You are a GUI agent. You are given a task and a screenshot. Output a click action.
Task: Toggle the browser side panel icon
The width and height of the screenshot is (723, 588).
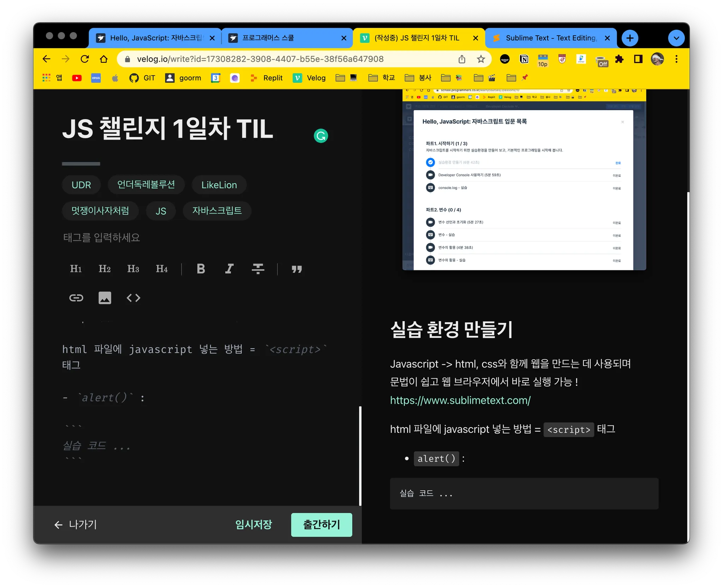click(638, 59)
